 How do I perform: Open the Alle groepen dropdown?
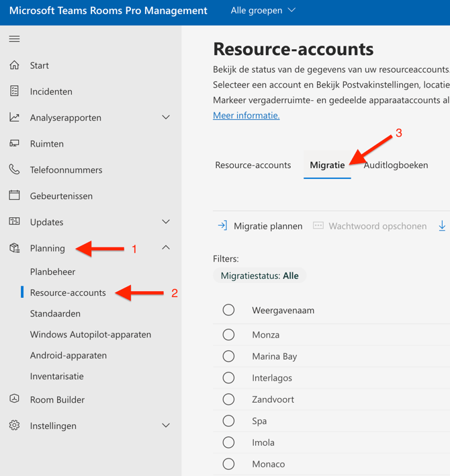[263, 10]
